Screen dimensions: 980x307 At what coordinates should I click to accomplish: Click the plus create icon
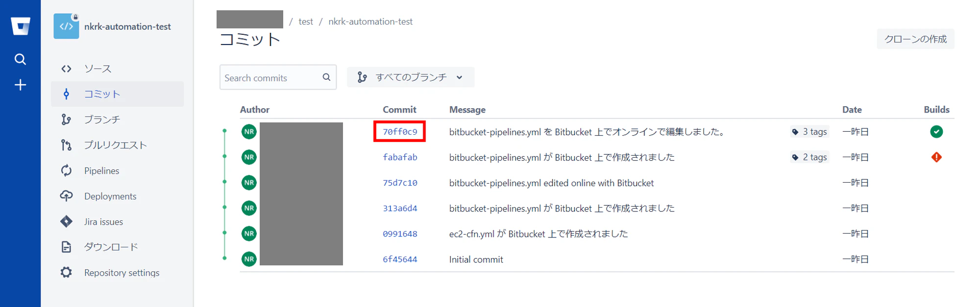point(20,85)
